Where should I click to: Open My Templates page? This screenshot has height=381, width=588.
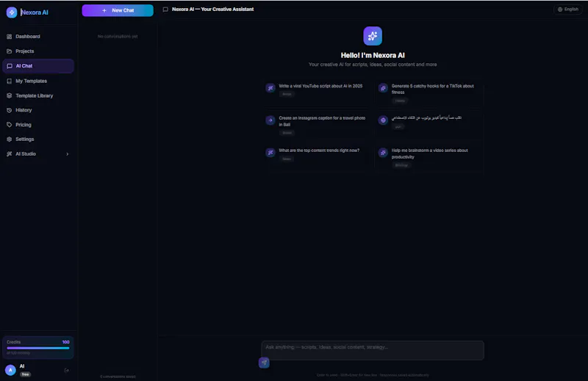tap(38, 81)
